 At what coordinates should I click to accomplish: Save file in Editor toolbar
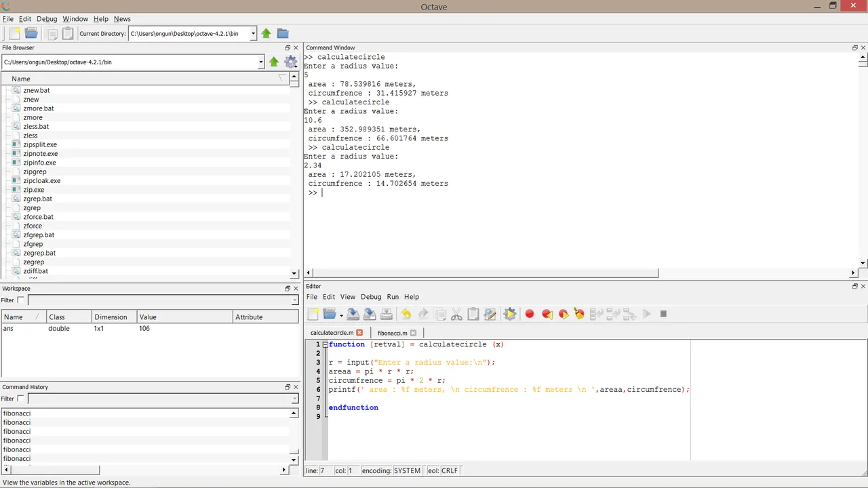(353, 314)
